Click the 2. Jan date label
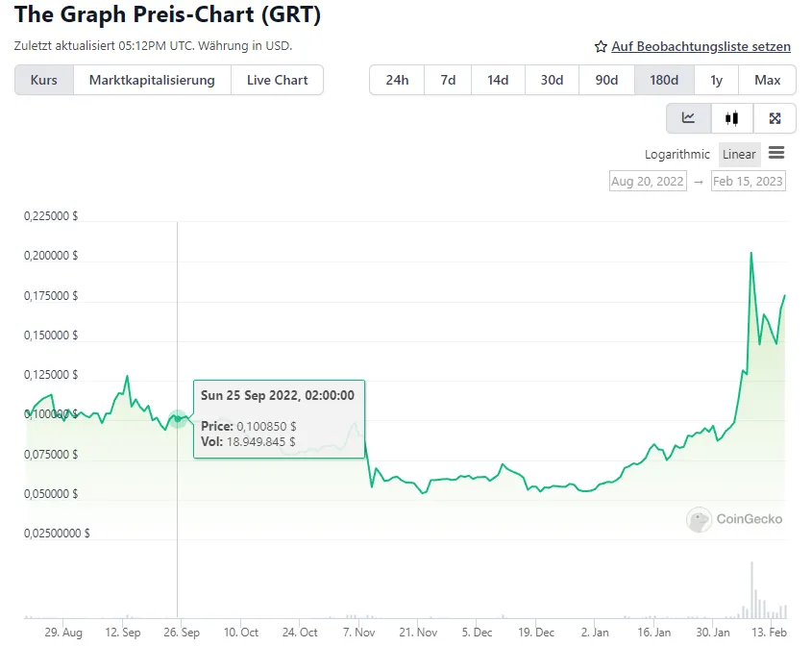This screenshot has height=646, width=812. [x=595, y=633]
